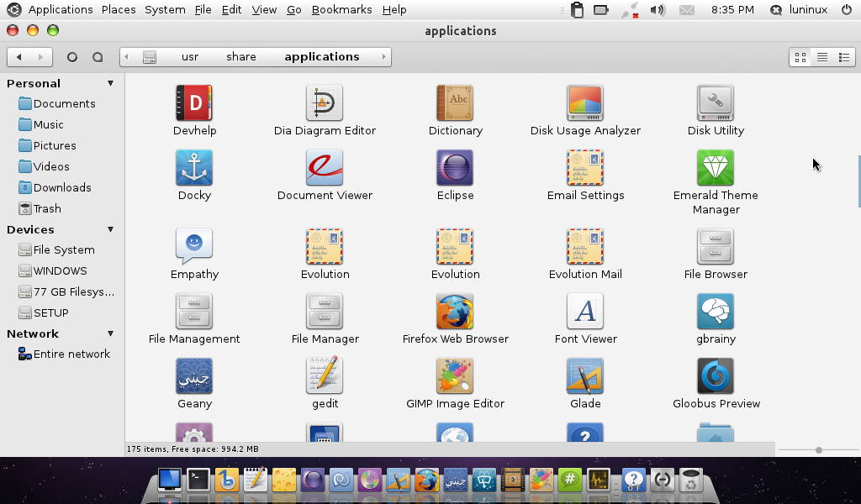
Task: Switch to compact view mode
Action: pos(844,57)
